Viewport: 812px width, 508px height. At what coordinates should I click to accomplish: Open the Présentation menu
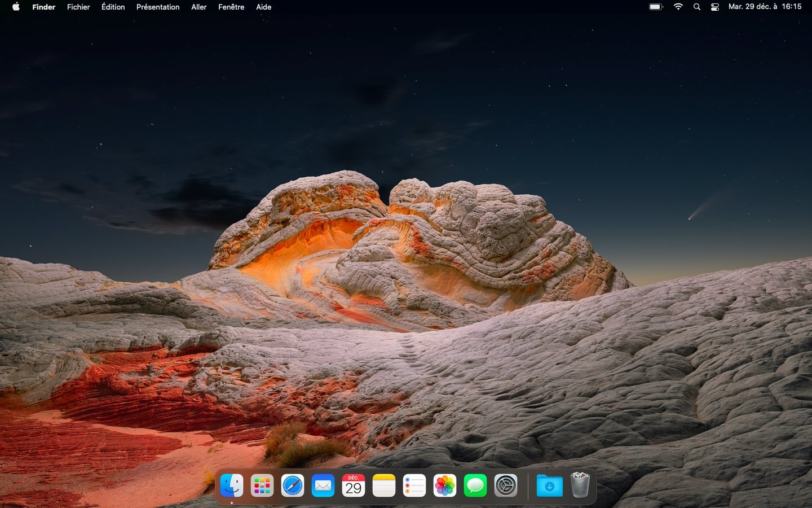coord(158,7)
